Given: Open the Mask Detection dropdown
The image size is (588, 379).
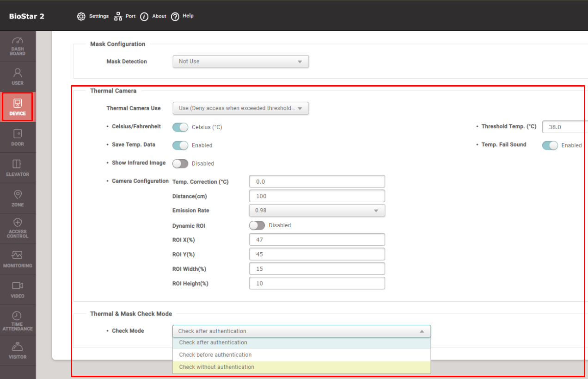Looking at the screenshot, I should coord(240,62).
